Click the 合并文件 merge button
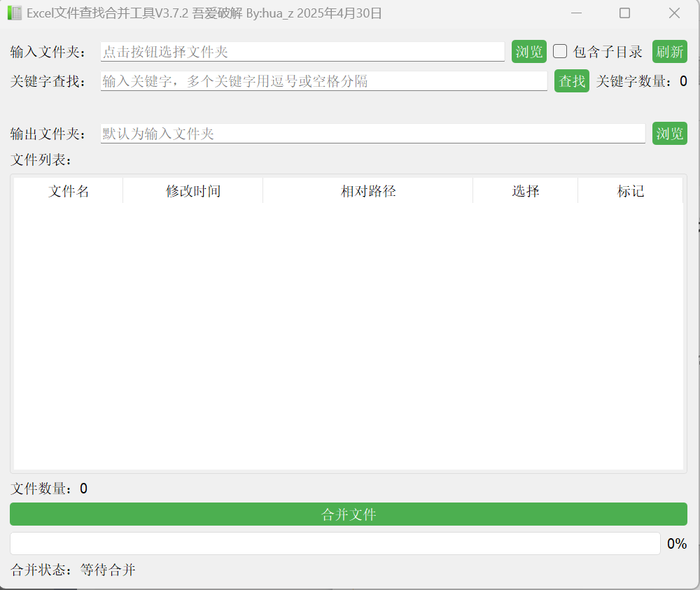 [x=348, y=514]
